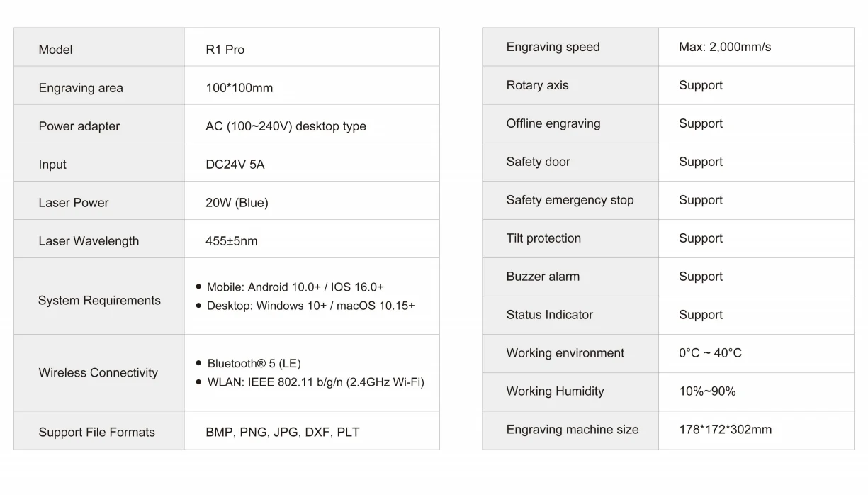Select the Mobile Android 10.0+ bullet line

point(290,287)
